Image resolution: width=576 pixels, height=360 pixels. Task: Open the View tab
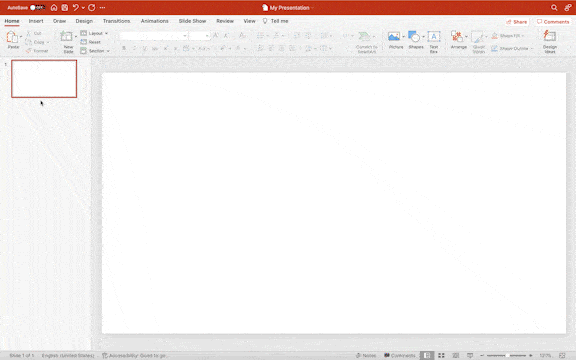point(249,21)
